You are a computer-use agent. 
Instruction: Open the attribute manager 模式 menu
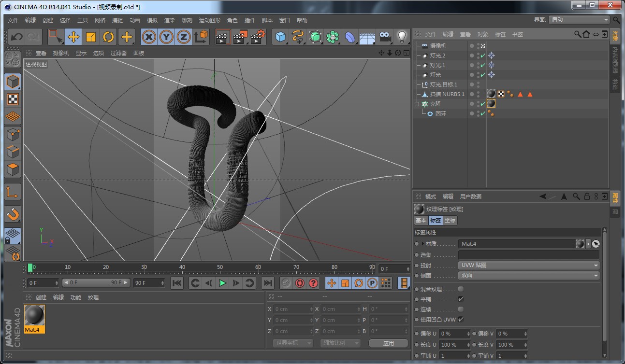[x=431, y=196]
